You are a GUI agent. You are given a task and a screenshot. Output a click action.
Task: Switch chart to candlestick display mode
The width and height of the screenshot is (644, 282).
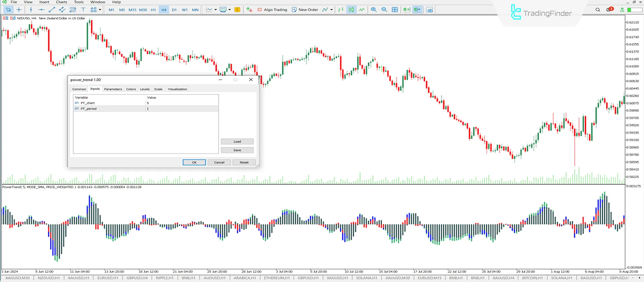click(351, 10)
